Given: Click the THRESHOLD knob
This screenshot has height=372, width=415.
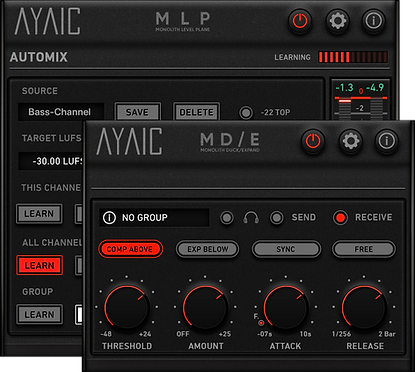Looking at the screenshot, I should (127, 307).
